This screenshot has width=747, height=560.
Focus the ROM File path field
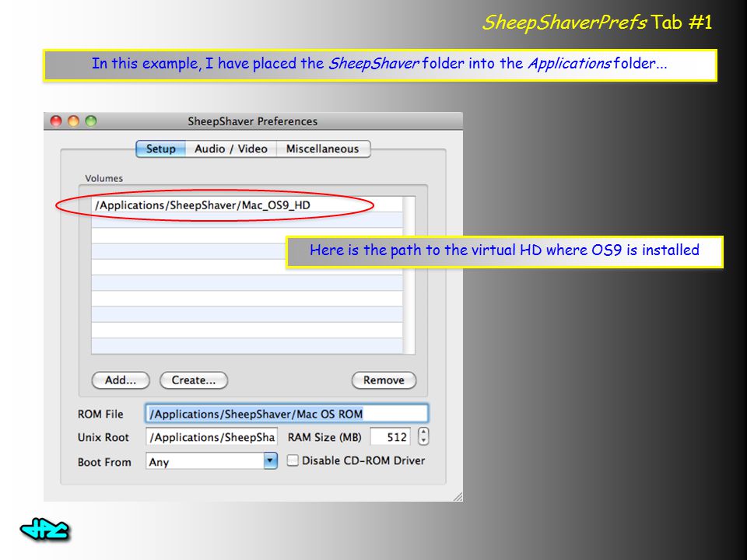click(x=287, y=414)
